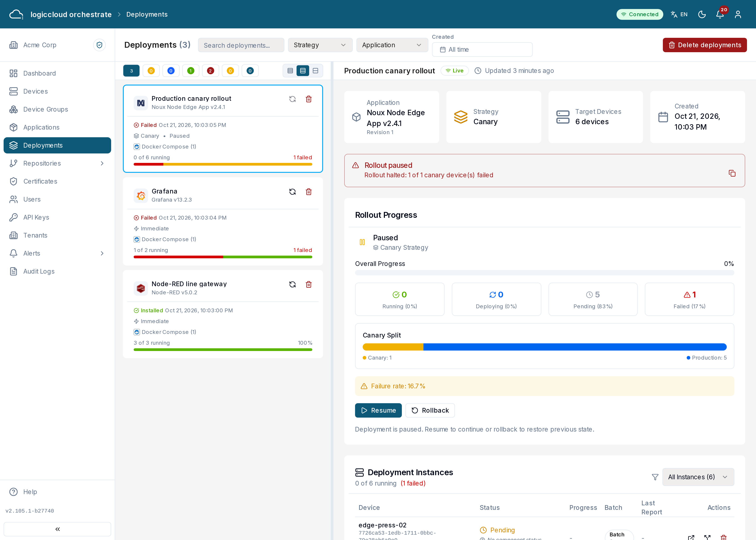Viewport: 756px width, 540px height.
Task: Open the language selector EN
Action: pos(679,14)
